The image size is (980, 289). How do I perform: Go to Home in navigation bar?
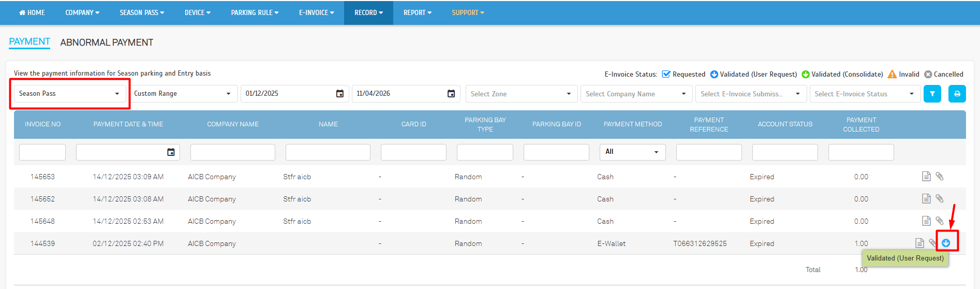[32, 12]
